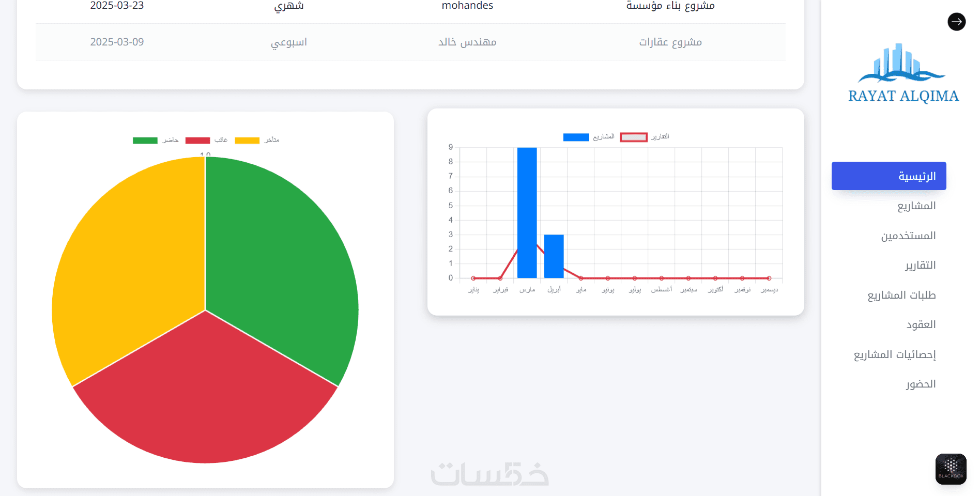Toggle the green حاضر legend item

pyautogui.click(x=155, y=140)
